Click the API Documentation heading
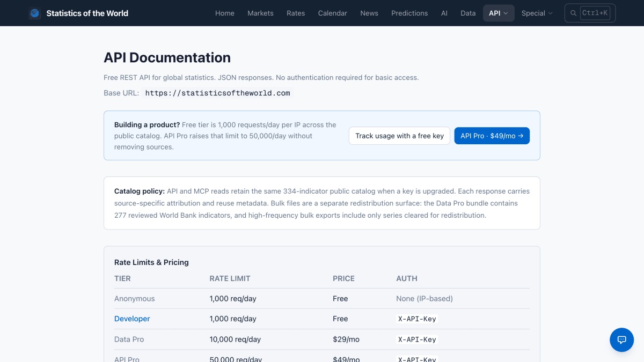The width and height of the screenshot is (644, 362). pos(167,57)
